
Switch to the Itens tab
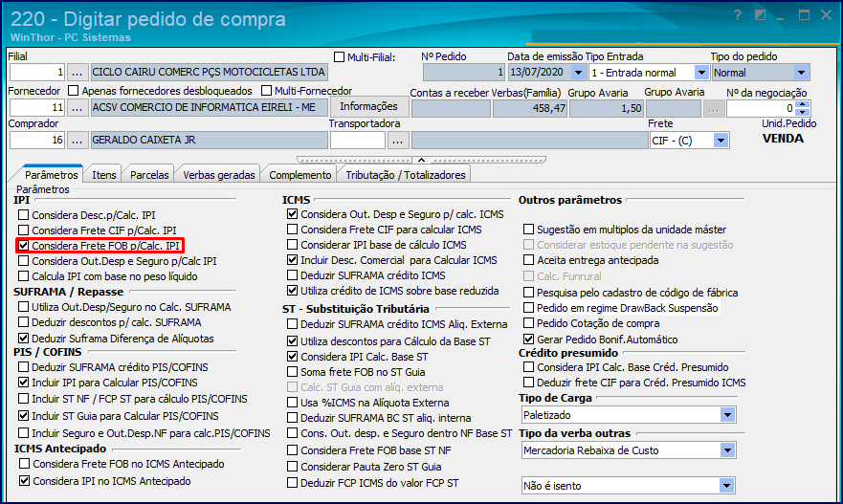pos(103,175)
